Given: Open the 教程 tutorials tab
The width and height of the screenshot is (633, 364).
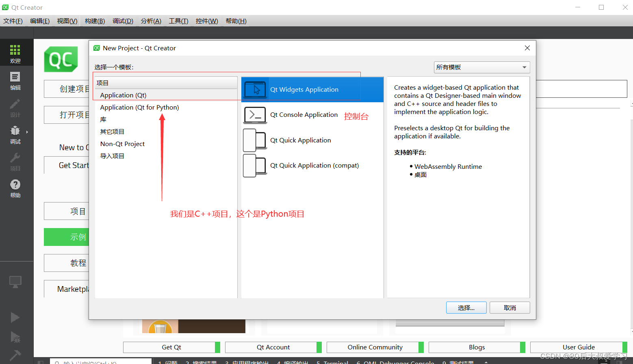Looking at the screenshot, I should [x=67, y=263].
